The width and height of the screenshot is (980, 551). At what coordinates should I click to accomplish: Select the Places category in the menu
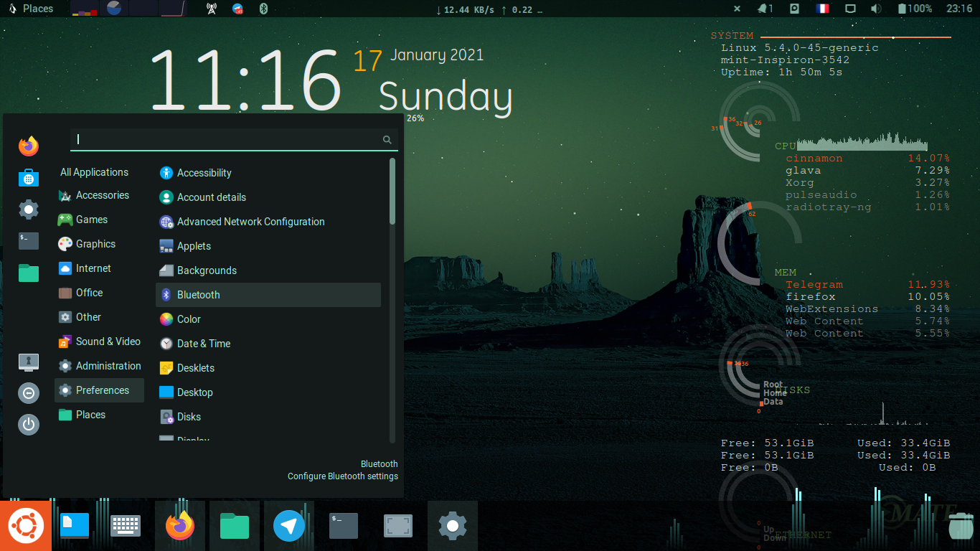99,415
